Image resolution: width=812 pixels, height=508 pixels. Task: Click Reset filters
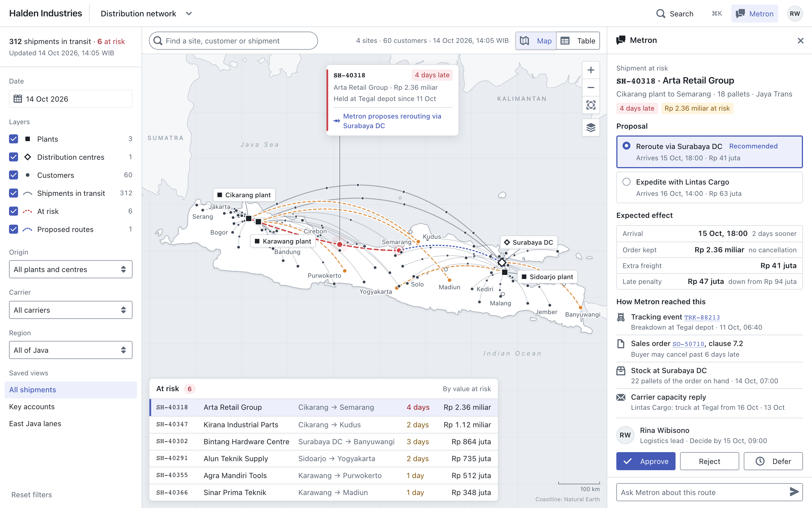(x=32, y=494)
